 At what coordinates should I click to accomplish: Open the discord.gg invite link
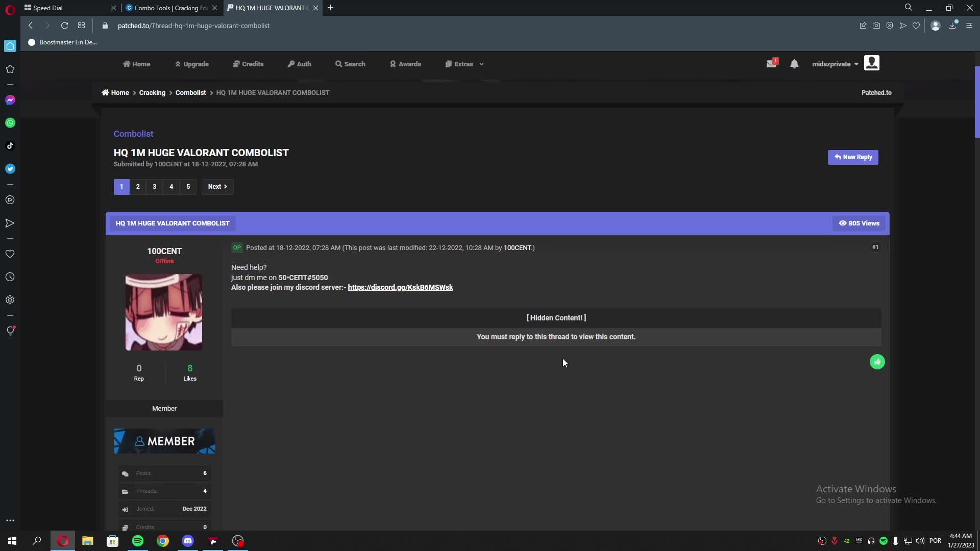click(x=400, y=287)
